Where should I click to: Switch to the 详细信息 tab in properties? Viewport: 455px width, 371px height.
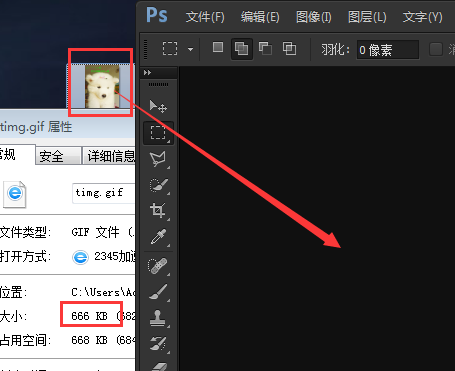coord(109,156)
